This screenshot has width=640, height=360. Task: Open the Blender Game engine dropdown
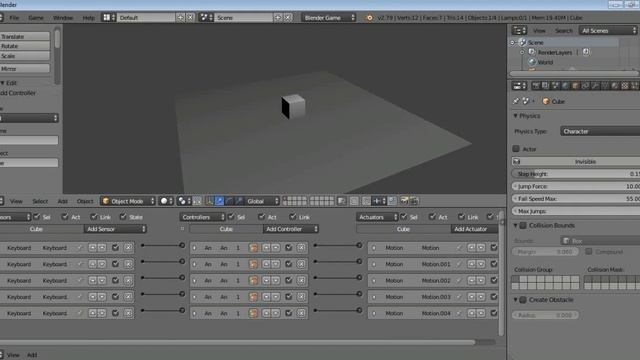[329, 18]
